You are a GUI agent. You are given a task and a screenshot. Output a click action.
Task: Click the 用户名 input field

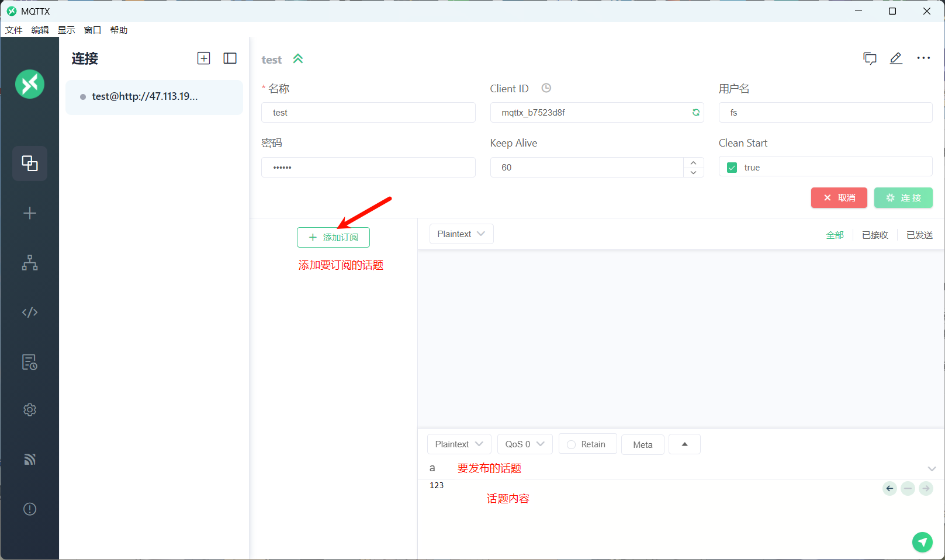(825, 113)
